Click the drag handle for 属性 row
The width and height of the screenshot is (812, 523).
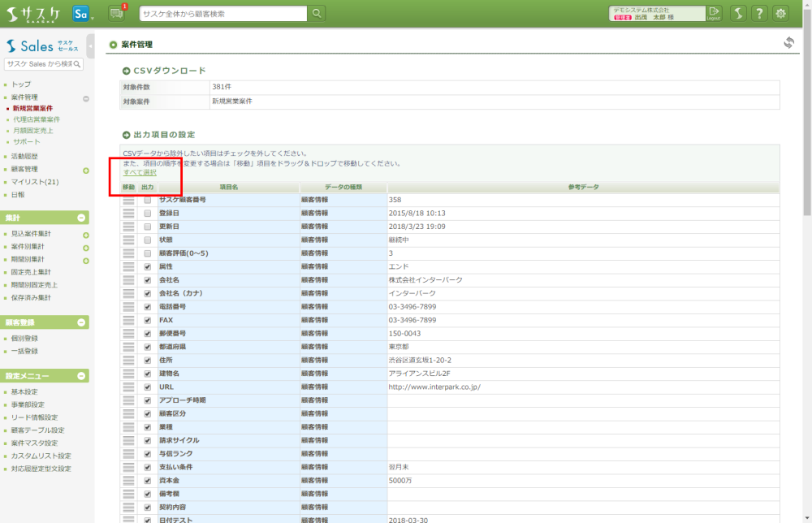click(128, 266)
